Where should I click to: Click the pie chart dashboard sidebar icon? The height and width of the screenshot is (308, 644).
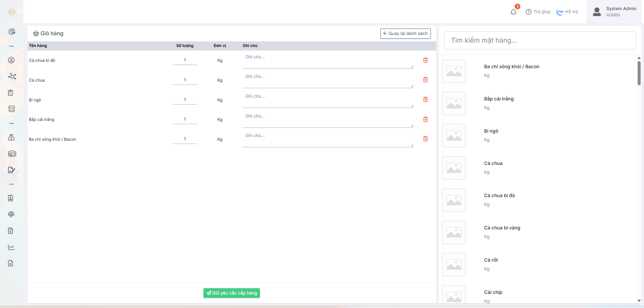pos(12,32)
